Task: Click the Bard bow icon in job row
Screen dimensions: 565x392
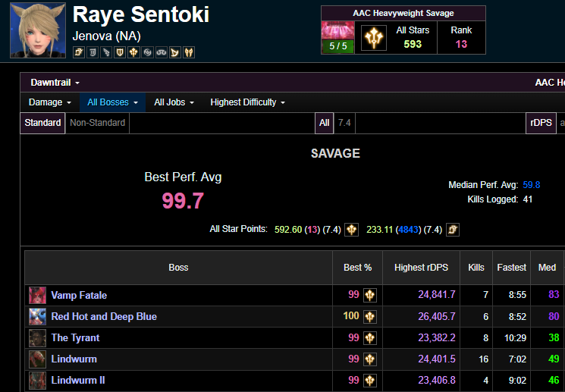Action: point(174,52)
